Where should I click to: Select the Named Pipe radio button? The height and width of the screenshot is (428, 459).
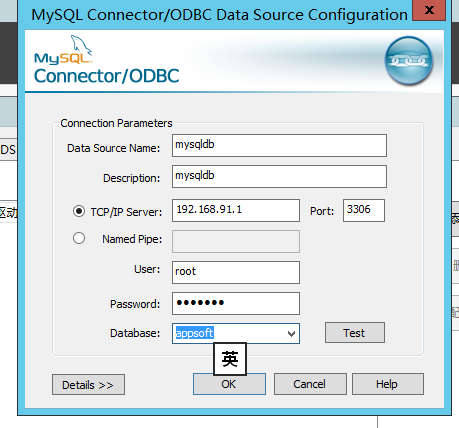(79, 238)
